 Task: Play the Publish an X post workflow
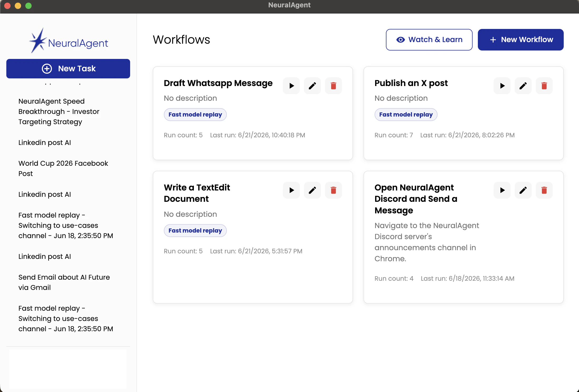pos(502,86)
